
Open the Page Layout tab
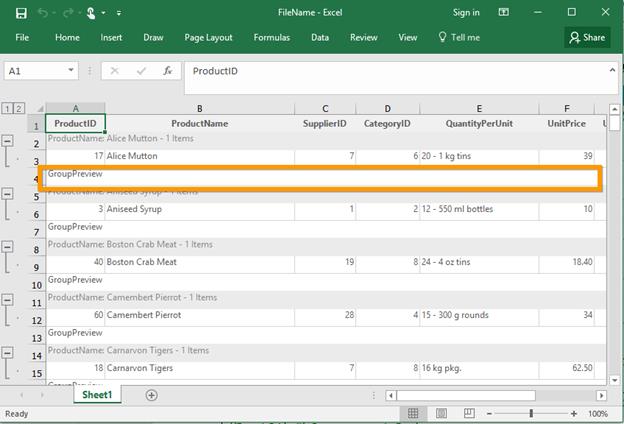[x=208, y=37]
